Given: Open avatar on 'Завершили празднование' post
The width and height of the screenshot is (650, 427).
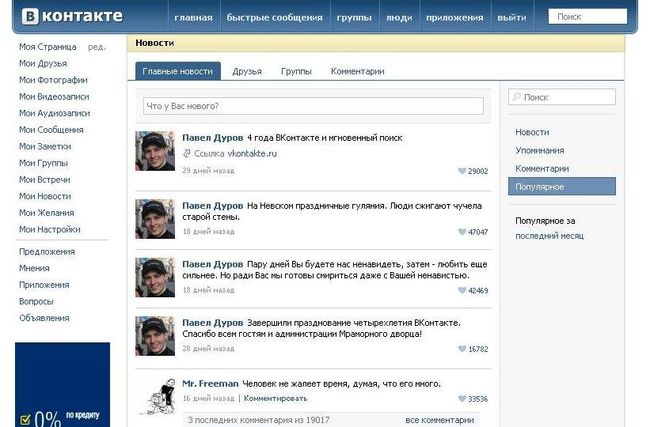Looking at the screenshot, I should click(155, 336).
